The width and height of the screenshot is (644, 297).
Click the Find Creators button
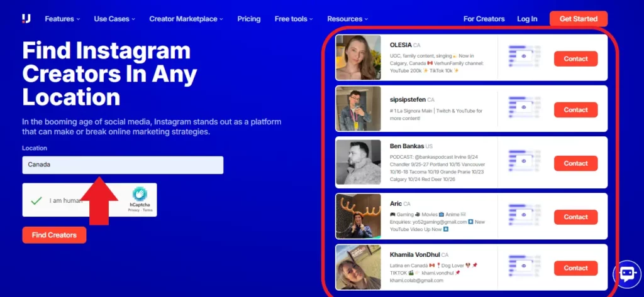(54, 235)
